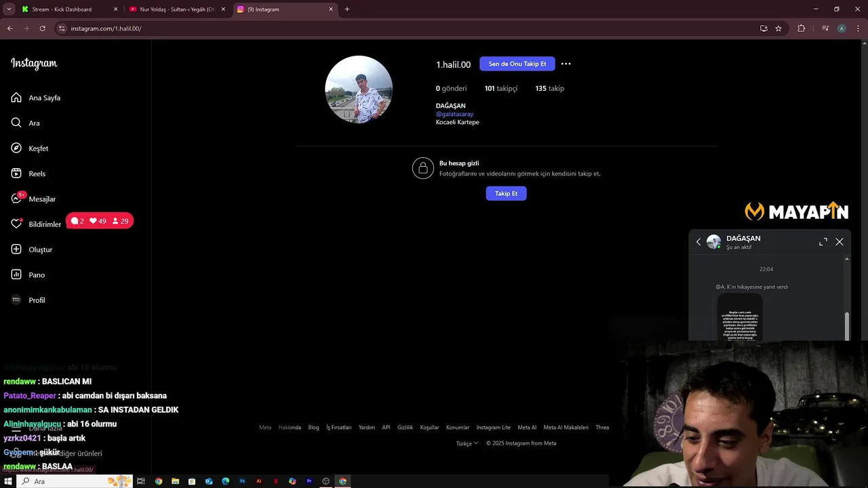Reload the page
Screen dimensions: 868x488
pyautogui.click(x=42, y=28)
